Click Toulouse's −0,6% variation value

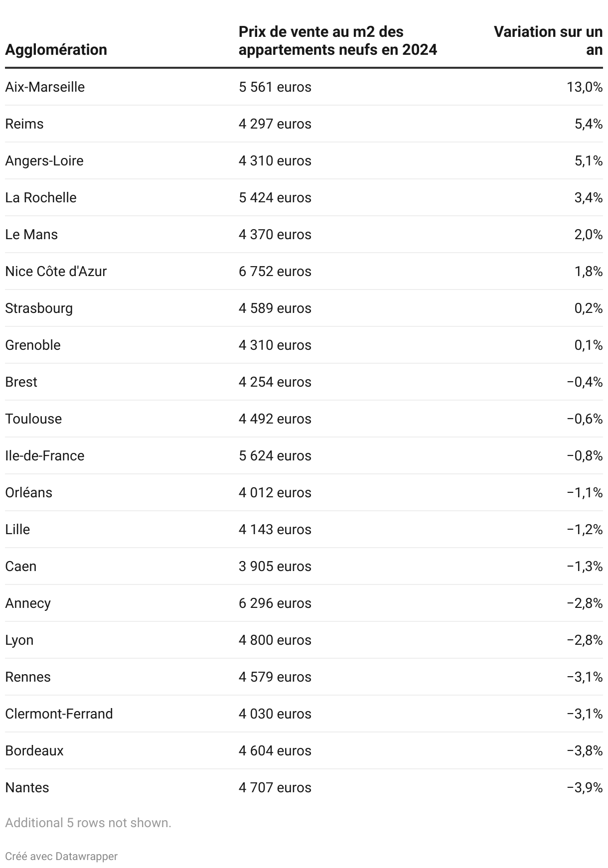[584, 419]
